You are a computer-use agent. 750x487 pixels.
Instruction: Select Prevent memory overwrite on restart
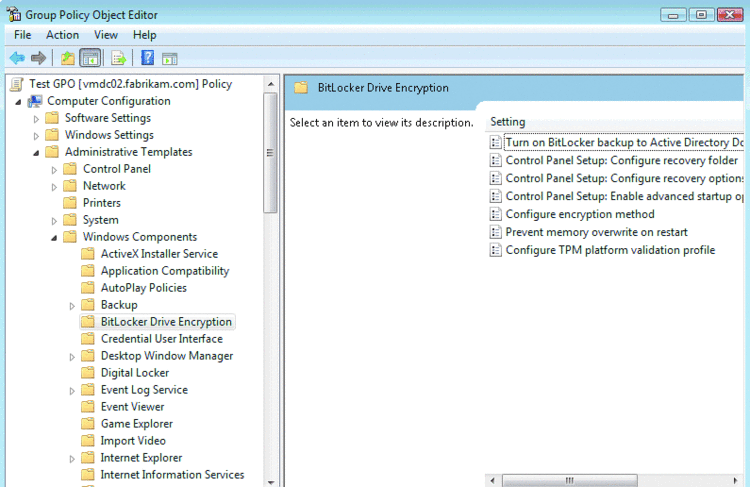click(596, 232)
